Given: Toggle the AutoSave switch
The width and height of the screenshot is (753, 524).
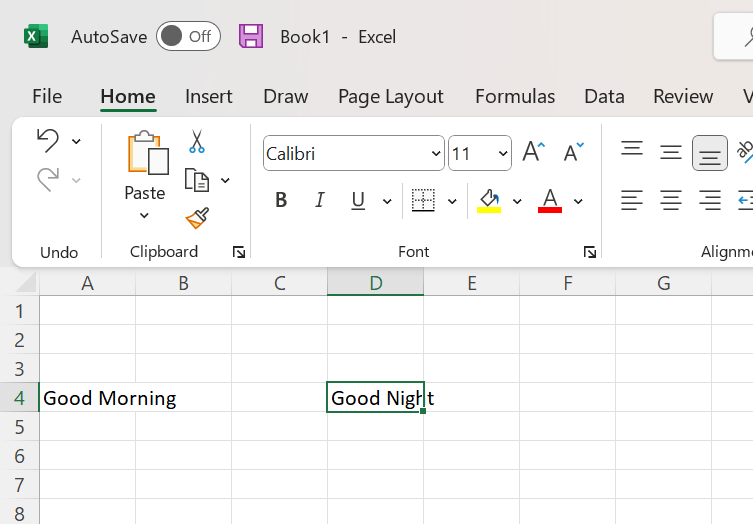Looking at the screenshot, I should [187, 37].
